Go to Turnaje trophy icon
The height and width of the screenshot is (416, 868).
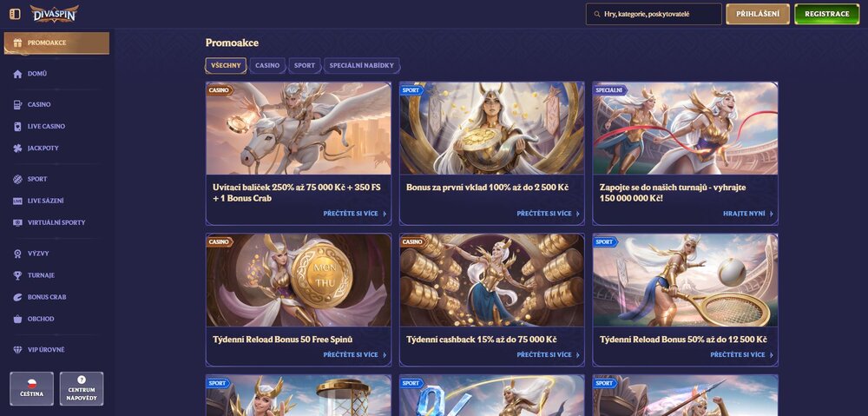point(17,275)
